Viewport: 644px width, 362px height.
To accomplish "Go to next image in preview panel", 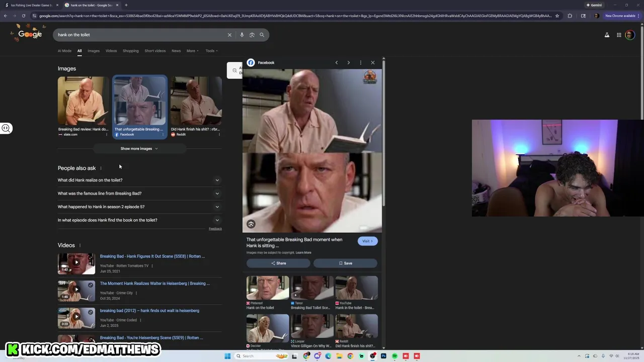I will [348, 62].
